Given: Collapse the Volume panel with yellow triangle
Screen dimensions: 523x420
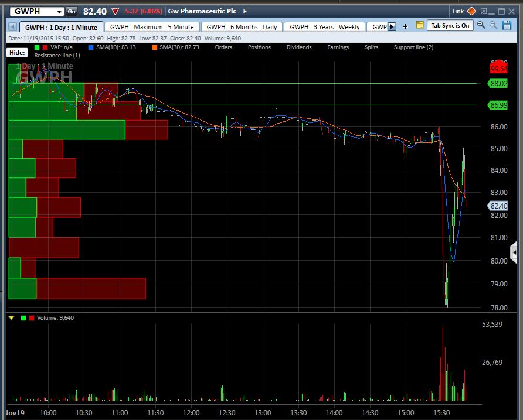Looking at the screenshot, I should pyautogui.click(x=12, y=318).
